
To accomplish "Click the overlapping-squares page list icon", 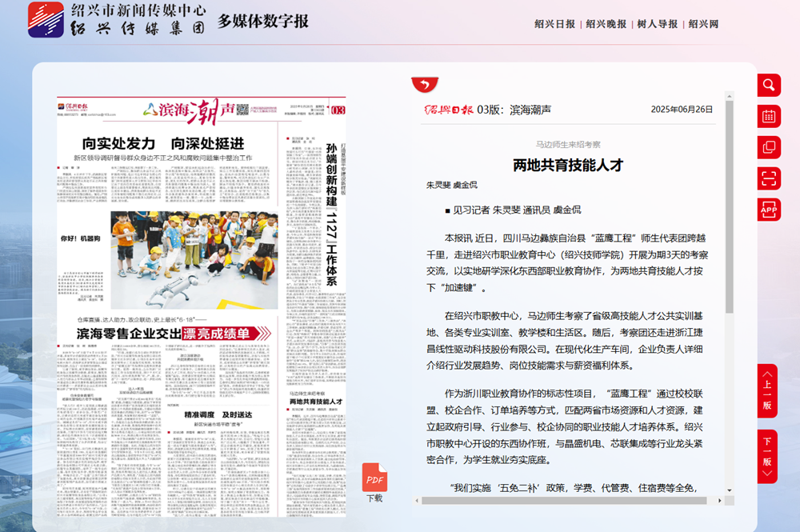I will pyautogui.click(x=769, y=147).
